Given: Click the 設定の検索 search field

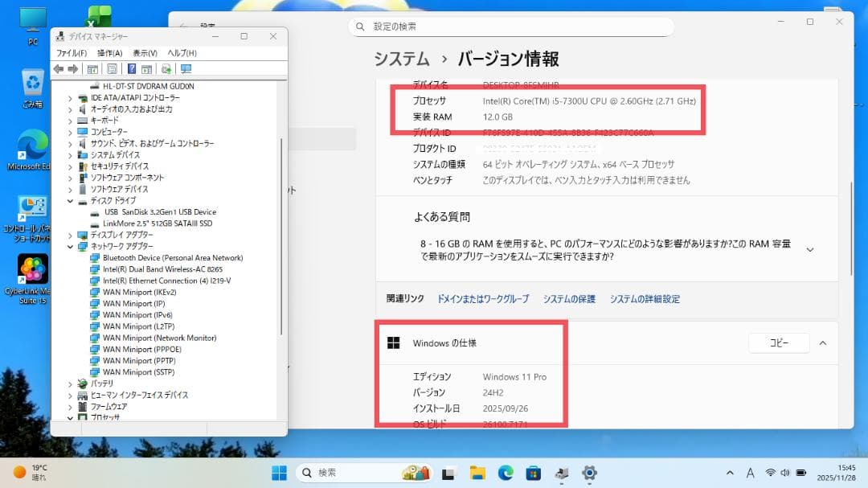Looking at the screenshot, I should [x=514, y=26].
